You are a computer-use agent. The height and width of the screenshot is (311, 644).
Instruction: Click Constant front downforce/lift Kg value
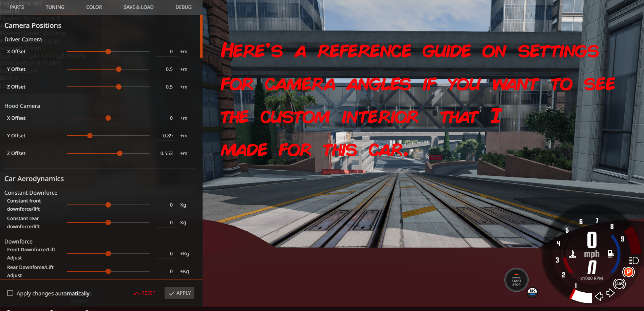(167, 205)
